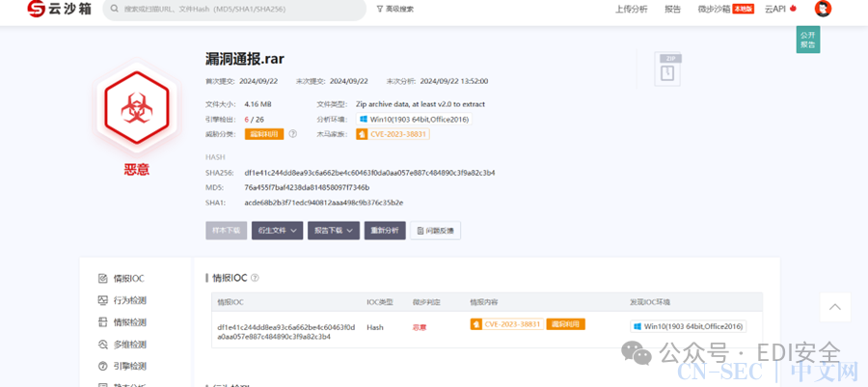The width and height of the screenshot is (868, 387).
Task: Click the red 恶意 verdict in IOC table
Action: coord(420,328)
